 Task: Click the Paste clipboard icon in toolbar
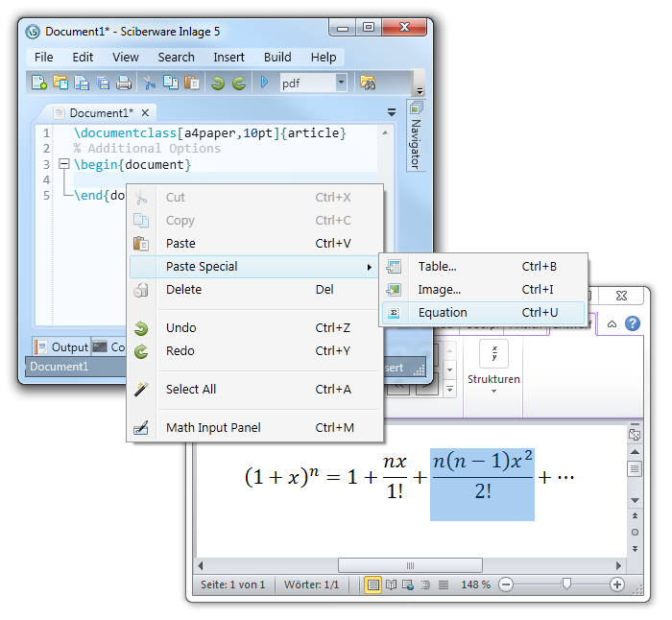192,83
